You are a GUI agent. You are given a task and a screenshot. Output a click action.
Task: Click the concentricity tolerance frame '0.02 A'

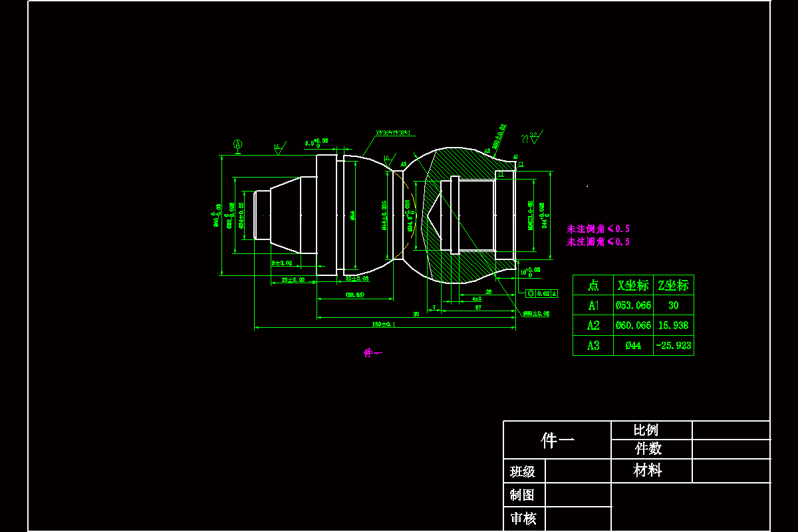pos(542,293)
